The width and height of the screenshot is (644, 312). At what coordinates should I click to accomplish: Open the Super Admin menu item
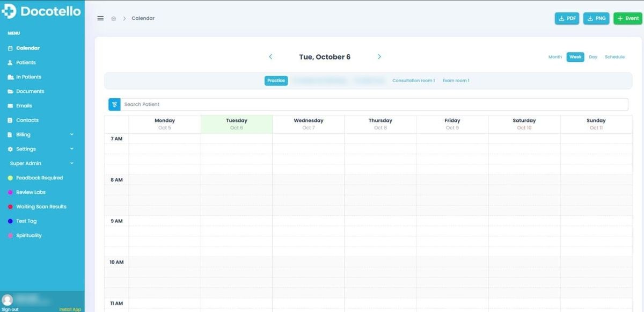click(x=26, y=164)
